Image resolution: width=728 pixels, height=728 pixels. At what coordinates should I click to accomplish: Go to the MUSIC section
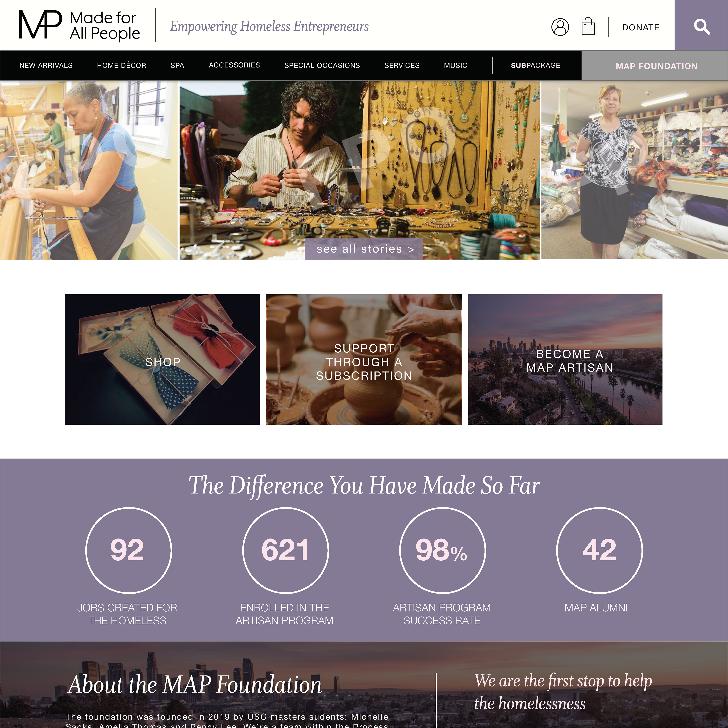point(456,66)
